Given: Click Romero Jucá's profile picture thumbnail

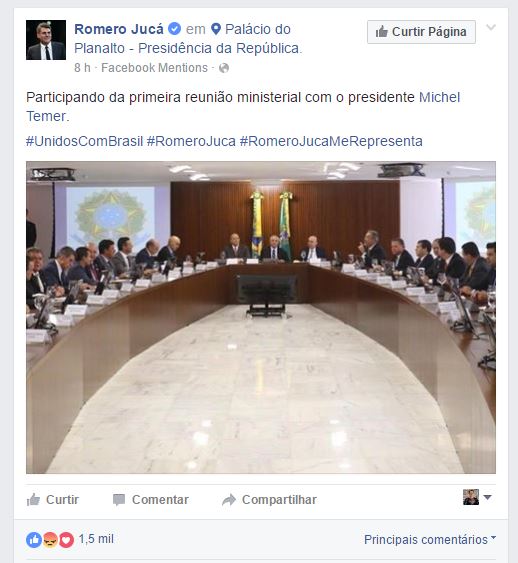Looking at the screenshot, I should pyautogui.click(x=46, y=40).
